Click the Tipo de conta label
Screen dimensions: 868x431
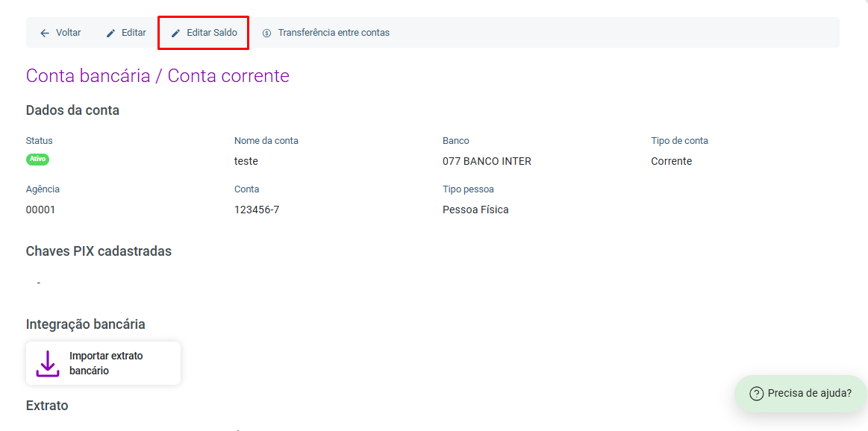click(x=680, y=140)
